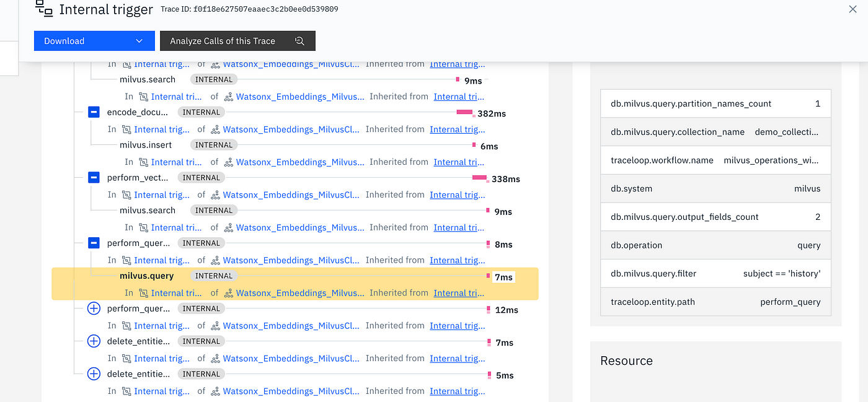Click the db.milvus.query.filter value subject == 'history'
Image resolution: width=868 pixels, height=402 pixels.
[x=782, y=273]
